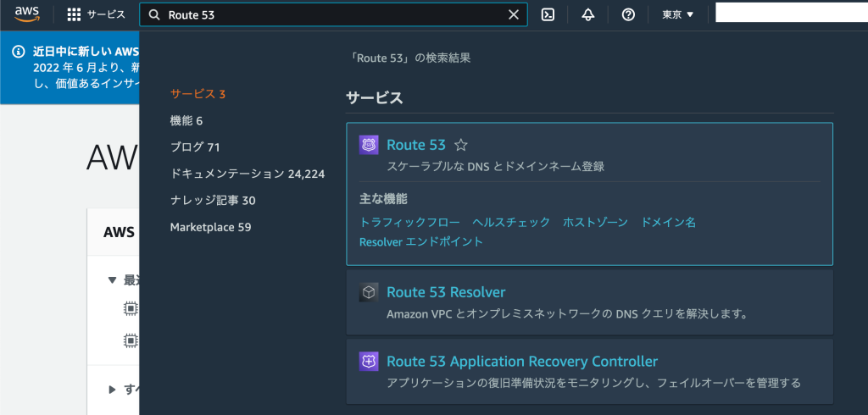The image size is (868, 415).
Task: Select ドキュメンテーション 24,224 results category
Action: pos(248,174)
